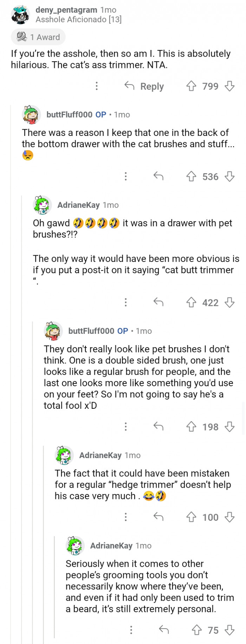
Task: Open three-dot menu on the 75-point comment
Action: [x=131, y=630]
